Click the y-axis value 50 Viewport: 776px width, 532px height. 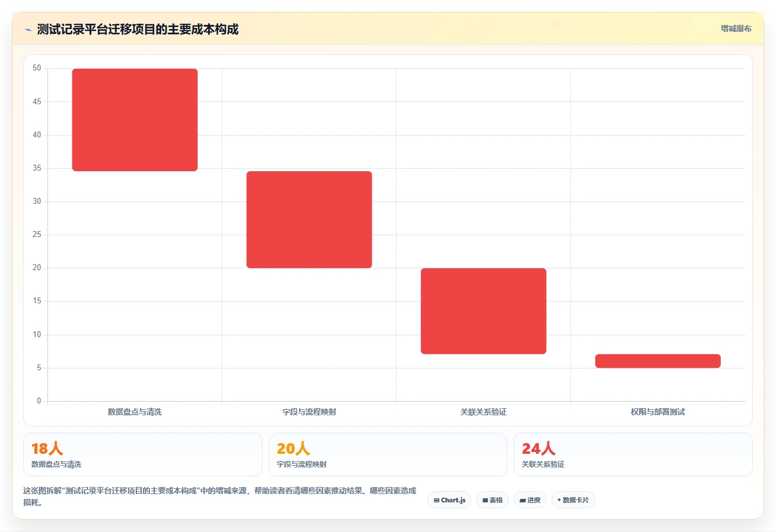(x=37, y=68)
